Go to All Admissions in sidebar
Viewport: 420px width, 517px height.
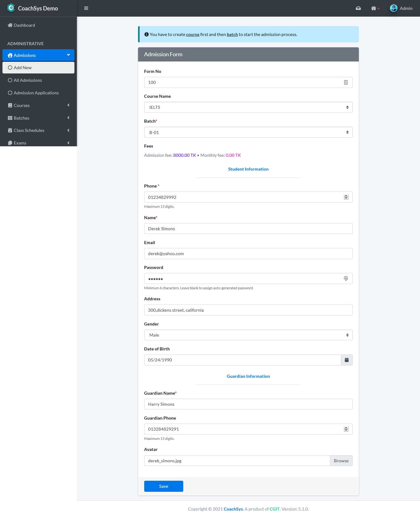tap(28, 80)
